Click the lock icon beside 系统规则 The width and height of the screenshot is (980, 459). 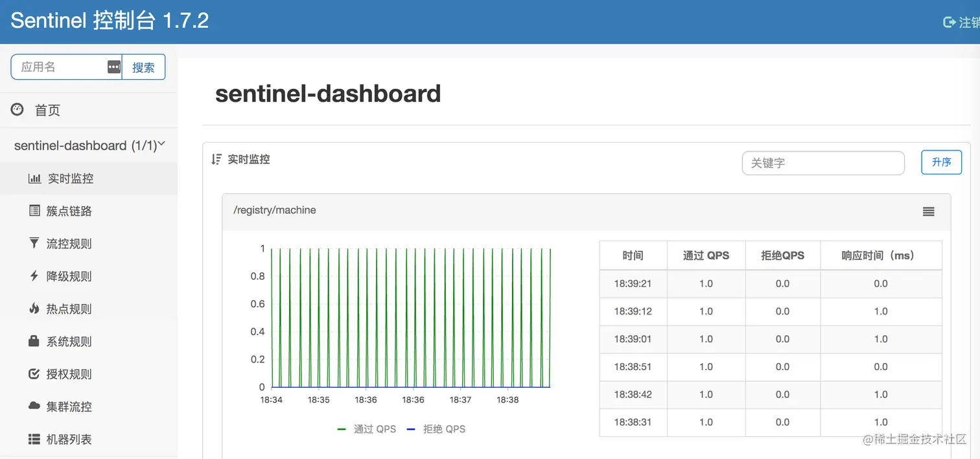34,341
